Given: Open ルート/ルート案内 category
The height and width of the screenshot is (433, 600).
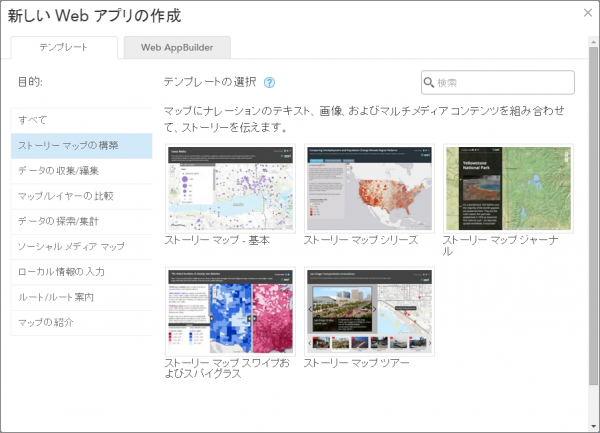Looking at the screenshot, I should (82, 297).
